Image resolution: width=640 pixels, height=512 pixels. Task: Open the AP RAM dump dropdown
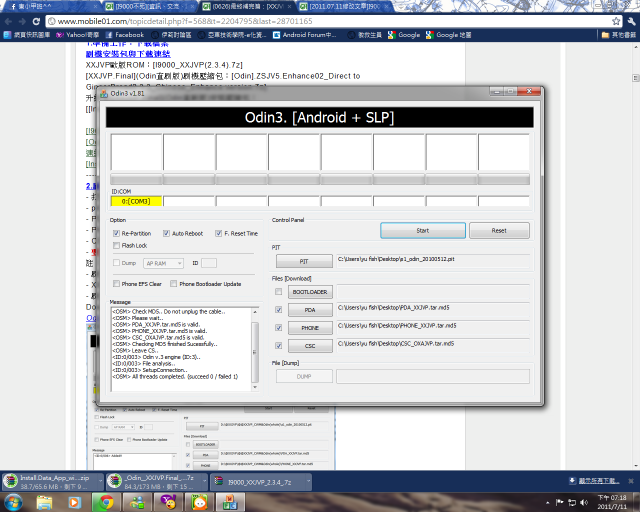click(163, 263)
